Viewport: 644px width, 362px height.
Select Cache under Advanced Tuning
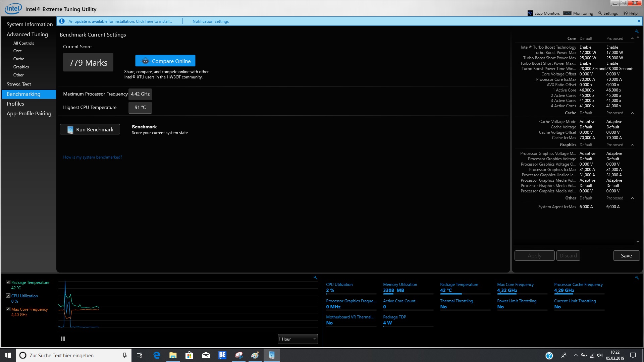pos(19,59)
